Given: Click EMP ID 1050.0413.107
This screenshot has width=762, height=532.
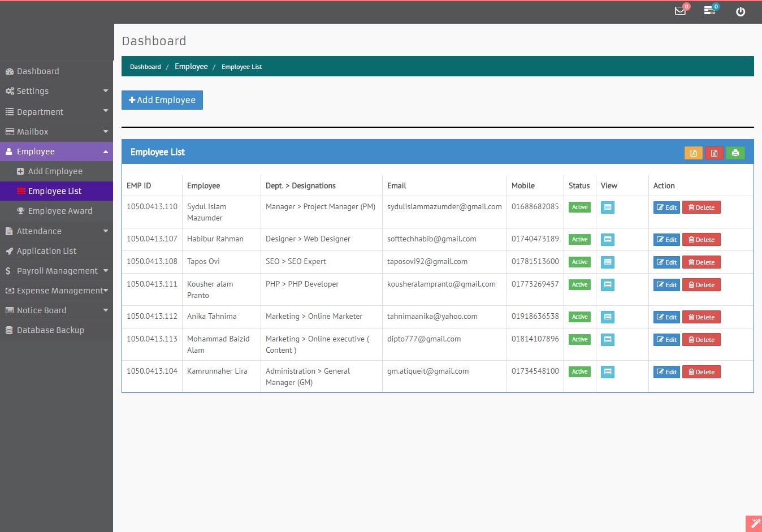Looking at the screenshot, I should click(152, 239).
